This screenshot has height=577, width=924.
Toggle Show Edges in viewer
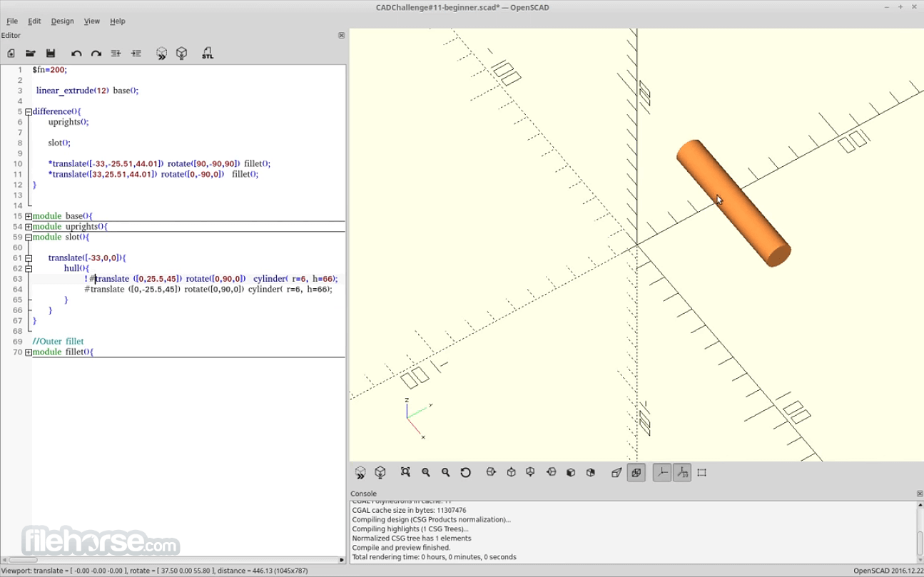point(702,472)
